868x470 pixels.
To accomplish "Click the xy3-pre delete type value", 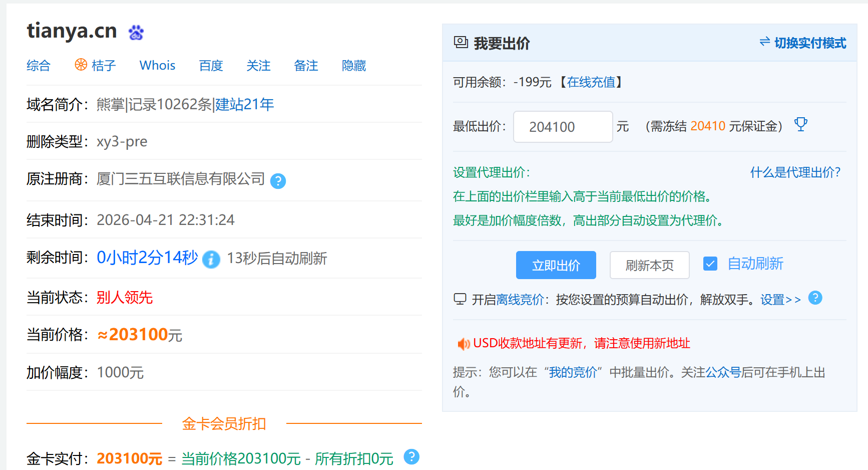I will coord(122,142).
